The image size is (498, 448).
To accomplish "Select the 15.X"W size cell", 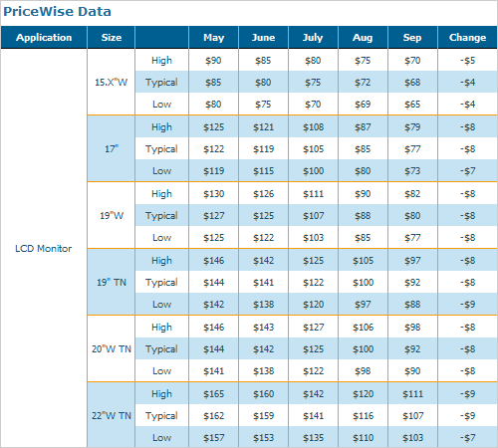I will 112,82.
